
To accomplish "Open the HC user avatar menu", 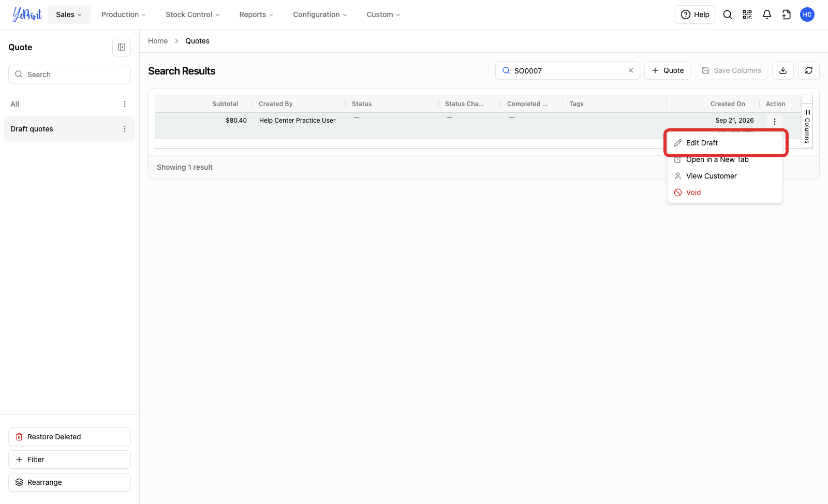I will [x=807, y=14].
